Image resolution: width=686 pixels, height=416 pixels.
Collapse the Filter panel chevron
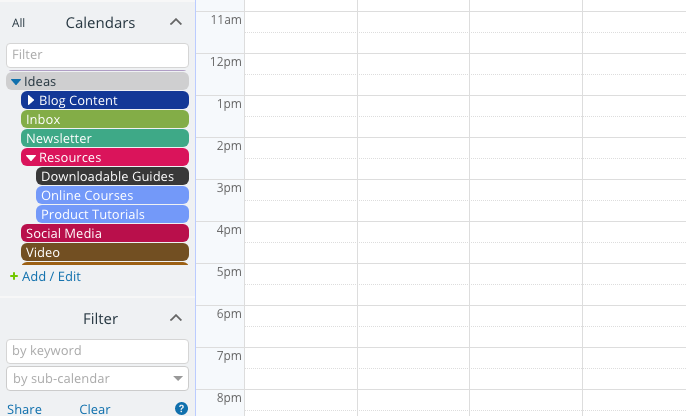pyautogui.click(x=176, y=318)
